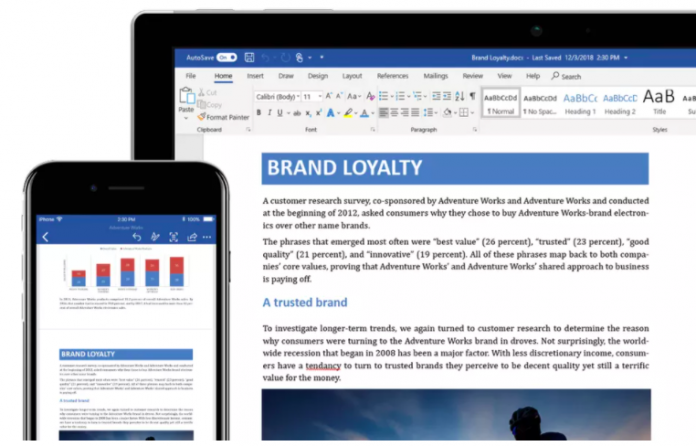Click the Save icon in title bar
Image resolution: width=696 pixels, height=446 pixels.
(x=248, y=58)
